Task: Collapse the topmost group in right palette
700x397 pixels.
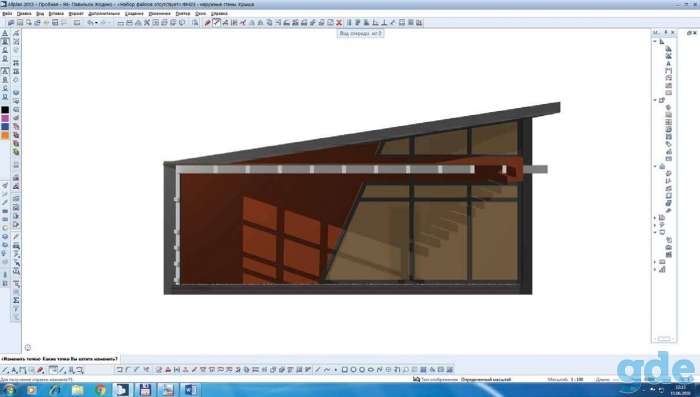Action: tap(655, 42)
